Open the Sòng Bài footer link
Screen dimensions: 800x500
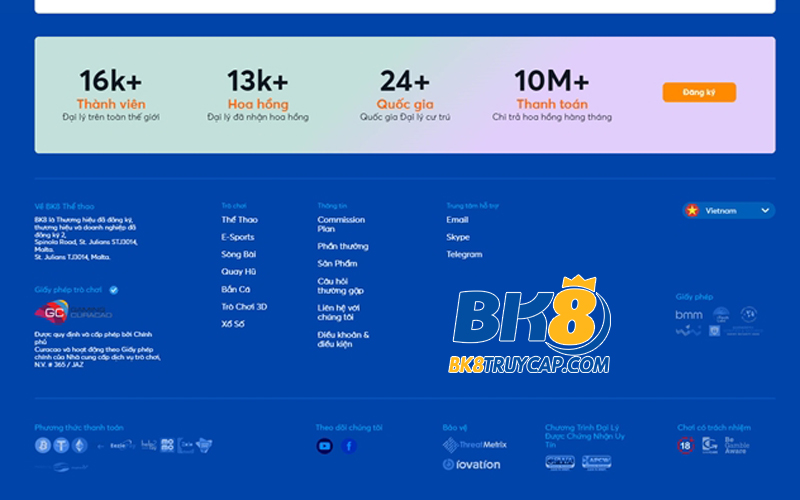click(x=238, y=255)
